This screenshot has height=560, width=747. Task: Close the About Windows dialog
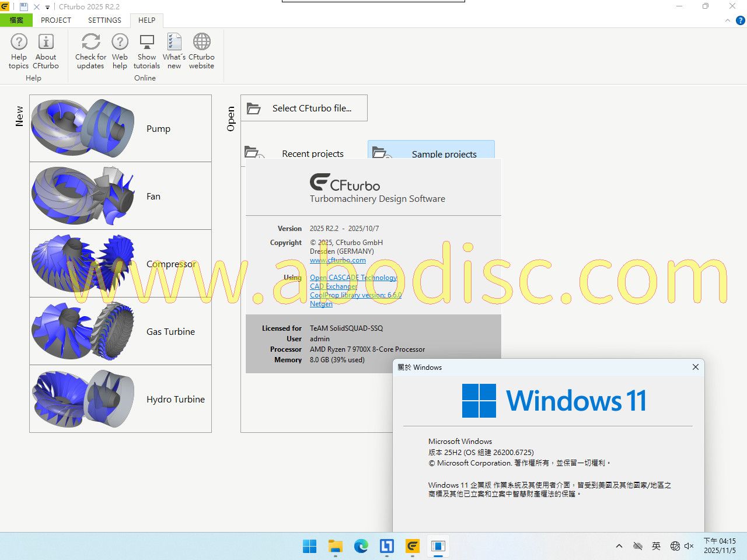[x=695, y=367]
